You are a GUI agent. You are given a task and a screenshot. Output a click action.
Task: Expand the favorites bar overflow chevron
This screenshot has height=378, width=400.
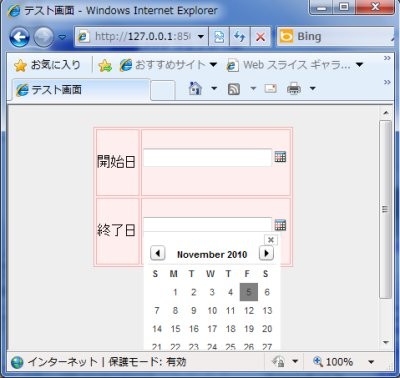[387, 58]
